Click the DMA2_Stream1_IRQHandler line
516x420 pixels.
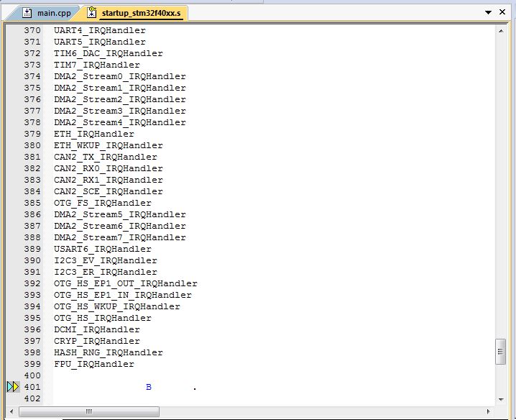[120, 88]
